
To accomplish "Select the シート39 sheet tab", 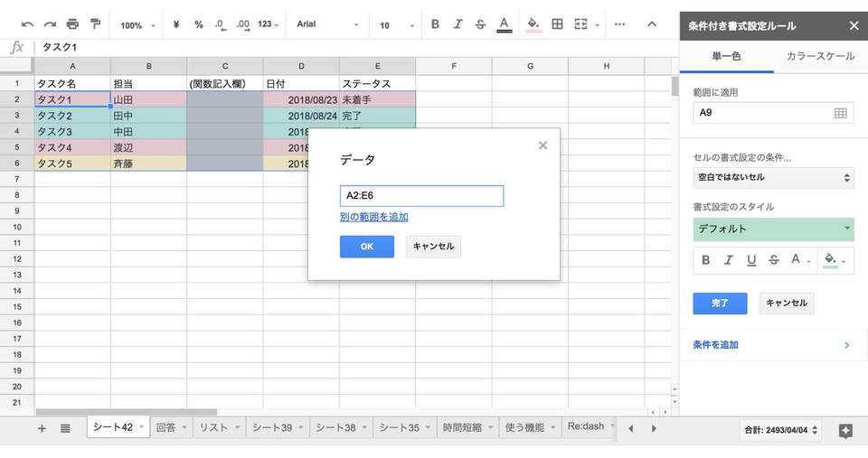I will (272, 428).
